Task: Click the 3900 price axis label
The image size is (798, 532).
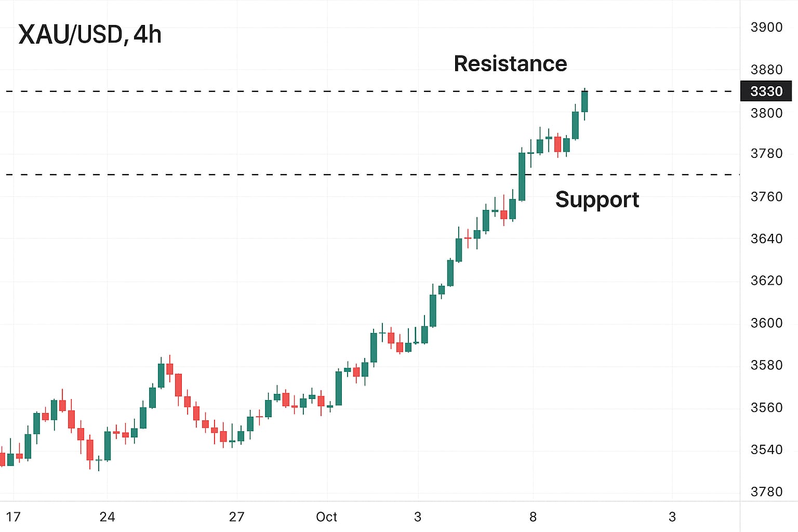Action: point(766,27)
